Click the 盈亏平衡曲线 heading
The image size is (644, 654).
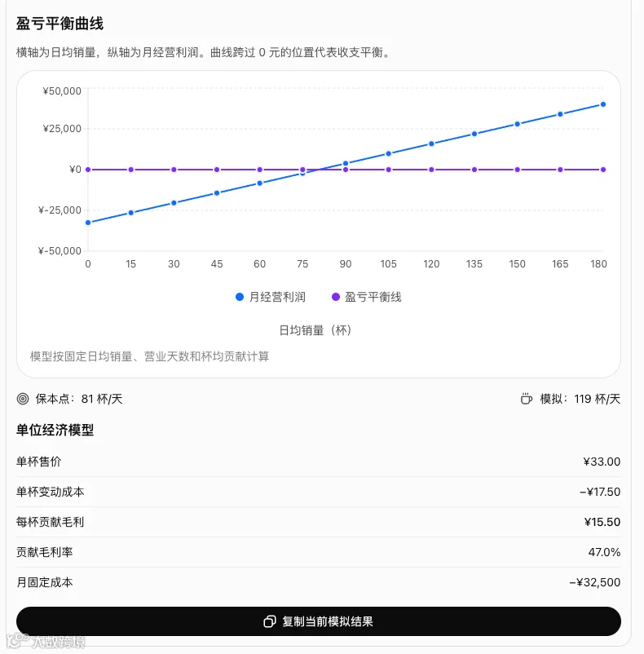pyautogui.click(x=60, y=24)
